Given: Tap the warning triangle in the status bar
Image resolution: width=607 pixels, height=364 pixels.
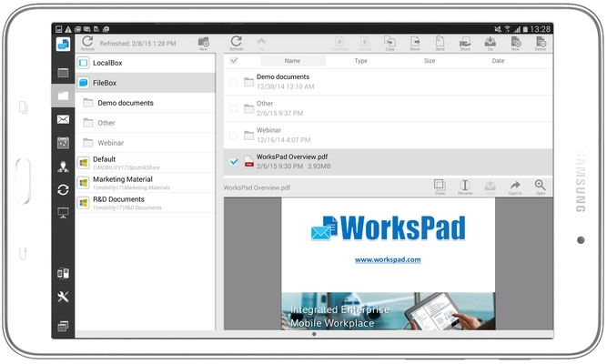Looking at the screenshot, I should click(68, 29).
